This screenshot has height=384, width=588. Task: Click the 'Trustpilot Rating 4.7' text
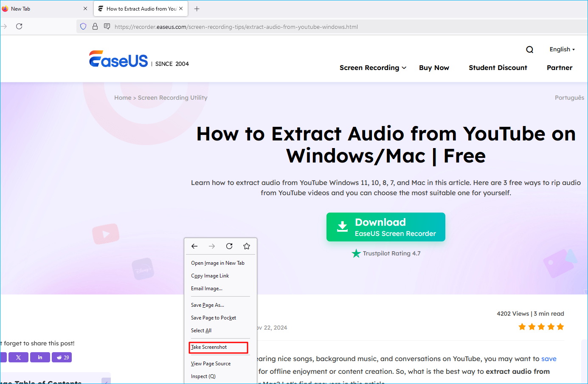click(x=391, y=253)
